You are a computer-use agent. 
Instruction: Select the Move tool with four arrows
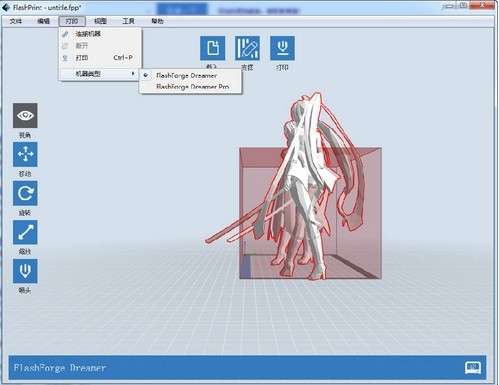click(25, 154)
